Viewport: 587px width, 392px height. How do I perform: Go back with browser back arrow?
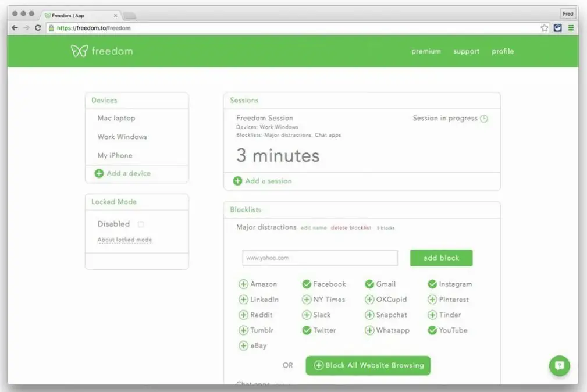15,28
